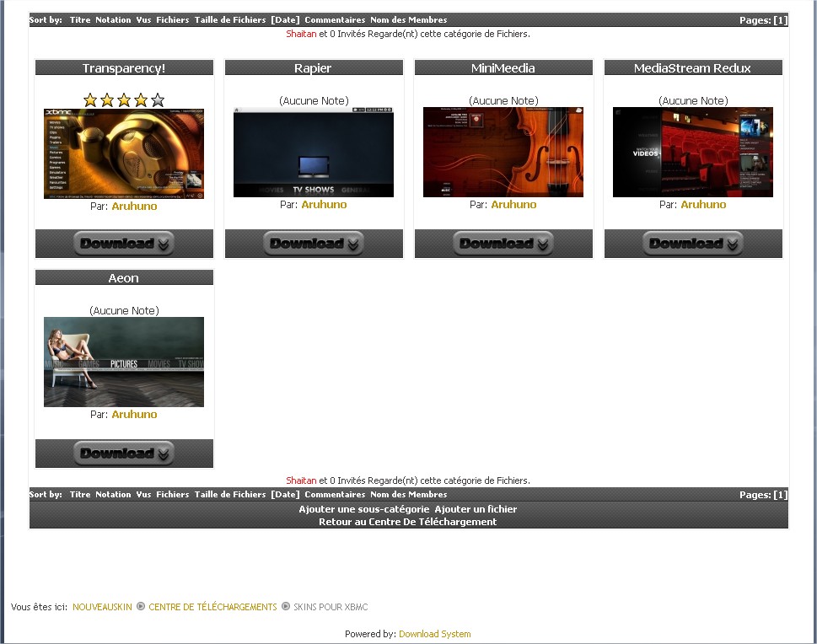This screenshot has width=817, height=644.
Task: Sort by Vus in the top sort bar
Action: [144, 19]
